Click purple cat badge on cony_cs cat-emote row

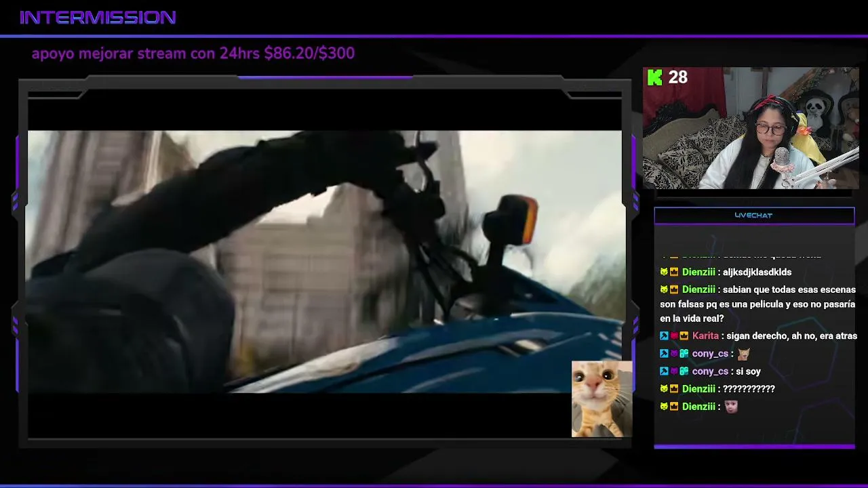tap(674, 353)
